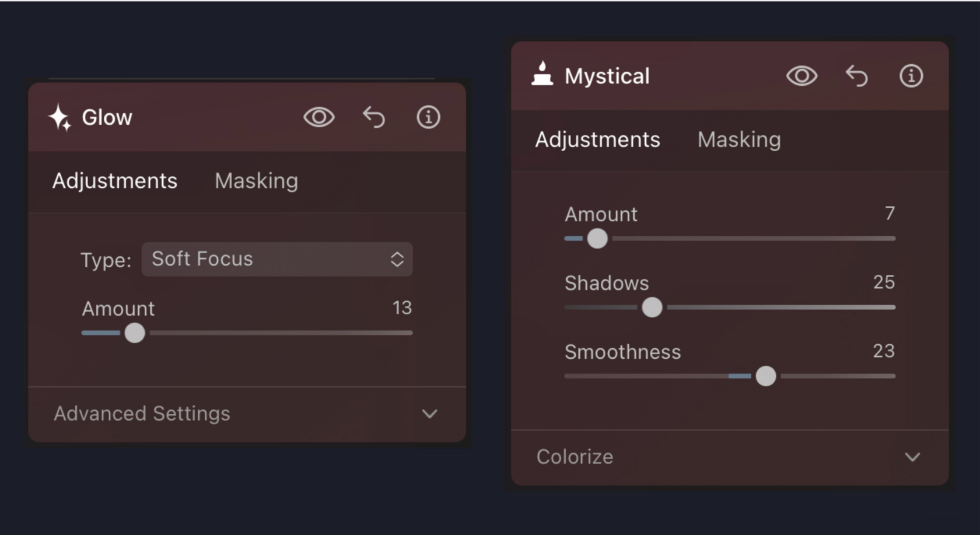Open info for the Glow tool
Image resolution: width=980 pixels, height=535 pixels.
tap(428, 117)
